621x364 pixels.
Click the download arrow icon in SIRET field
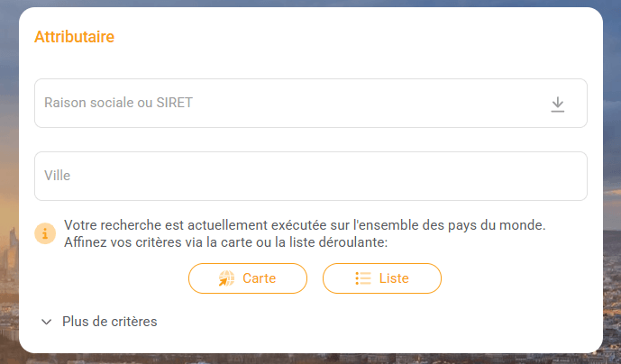coord(558,105)
